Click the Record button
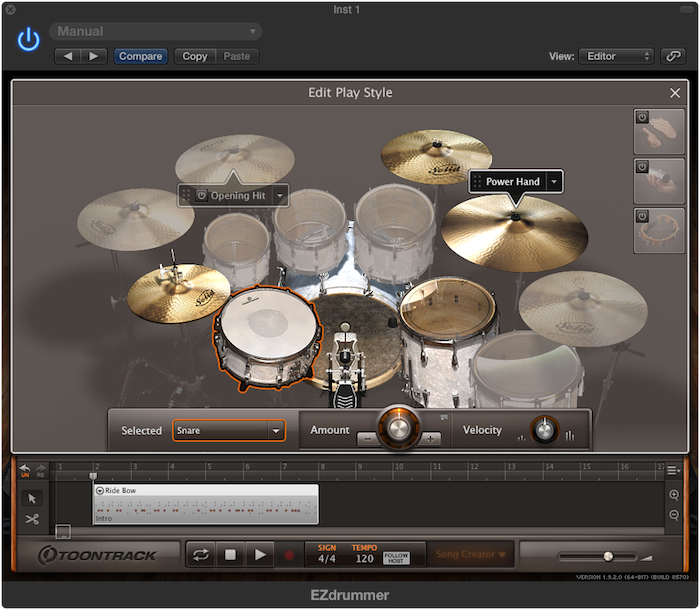The height and width of the screenshot is (610, 700). (x=289, y=555)
